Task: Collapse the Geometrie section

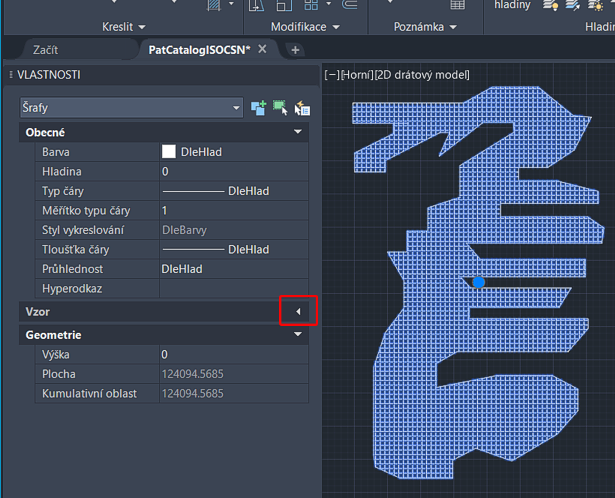Action: click(298, 335)
